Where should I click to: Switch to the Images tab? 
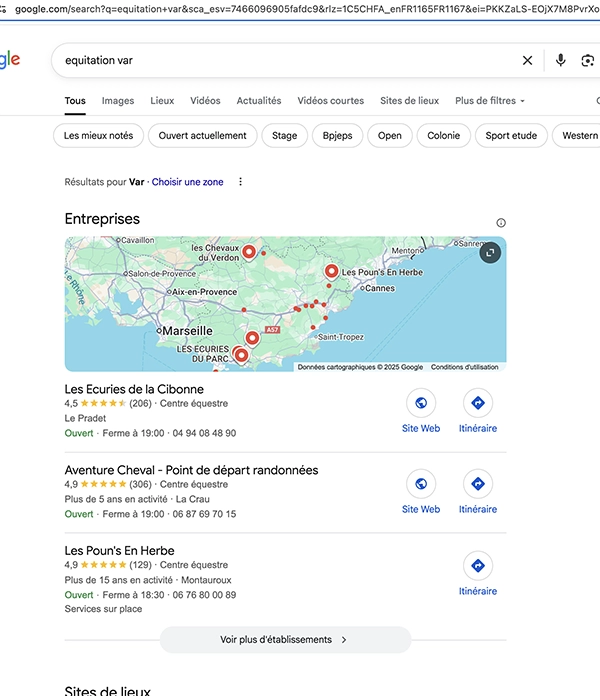[x=118, y=100]
